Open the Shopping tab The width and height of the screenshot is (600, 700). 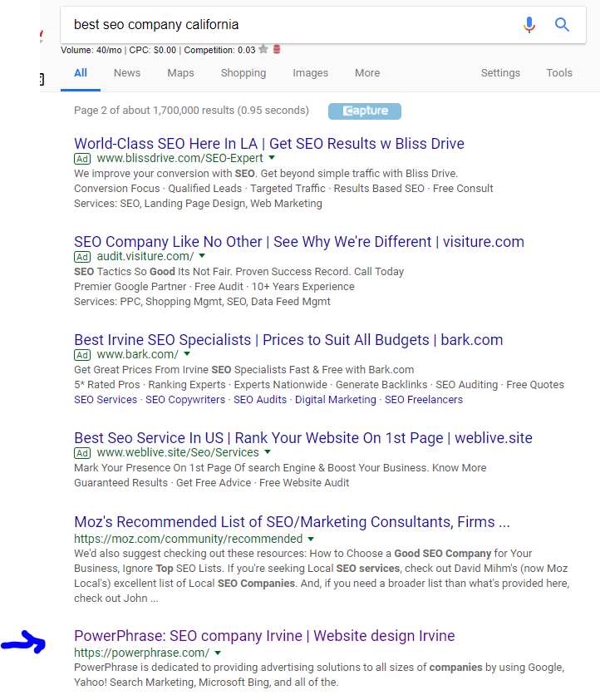(x=243, y=73)
